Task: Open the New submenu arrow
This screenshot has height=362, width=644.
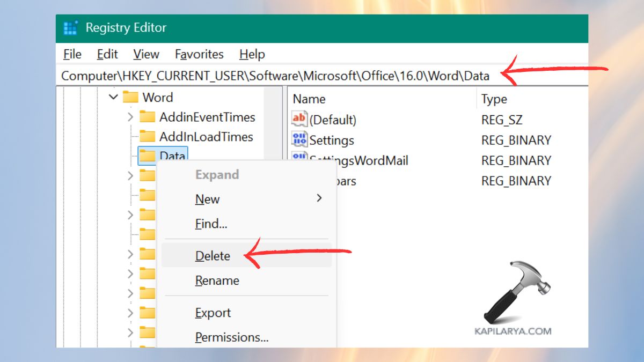Action: (x=319, y=198)
